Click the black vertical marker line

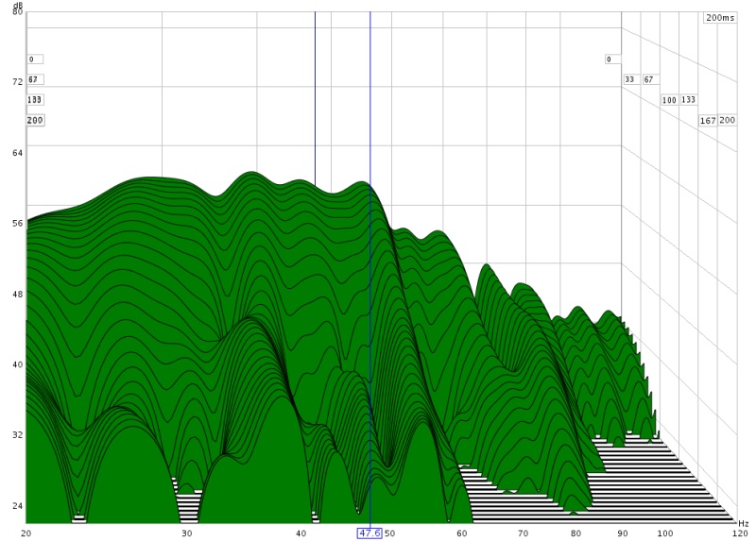coord(315,94)
